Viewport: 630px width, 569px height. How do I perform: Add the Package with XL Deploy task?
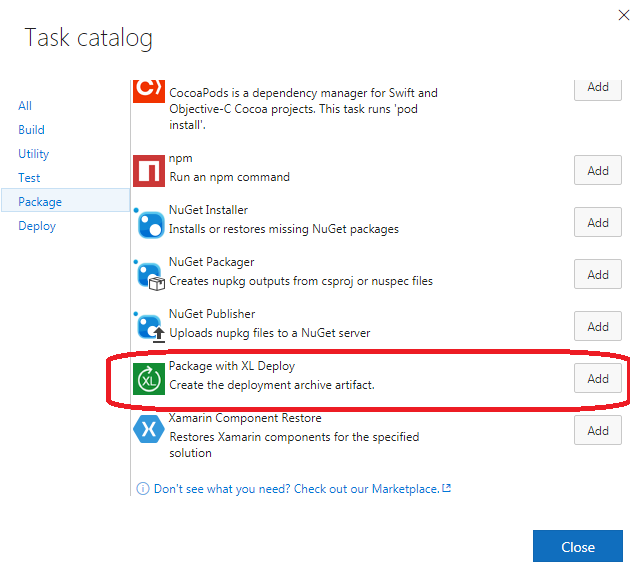coord(598,378)
